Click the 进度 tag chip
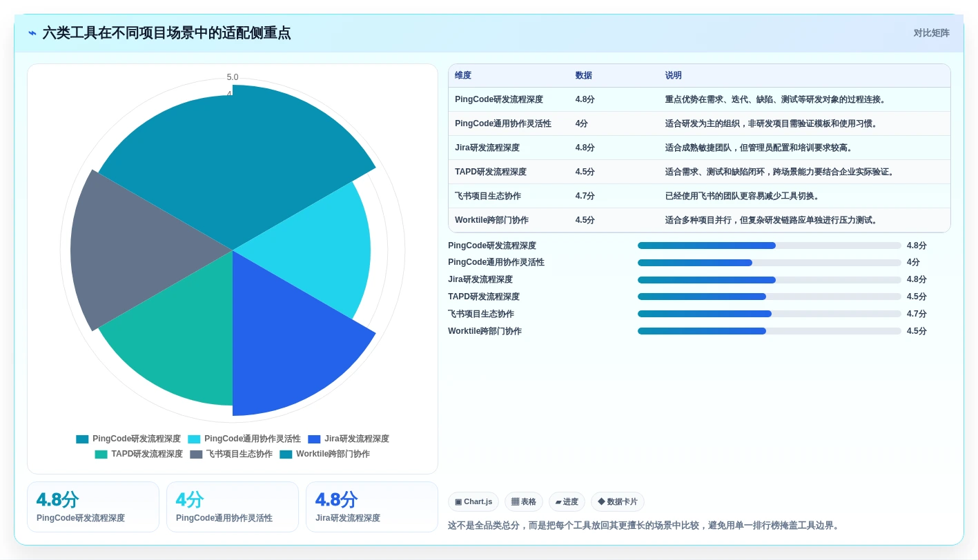 pos(567,502)
